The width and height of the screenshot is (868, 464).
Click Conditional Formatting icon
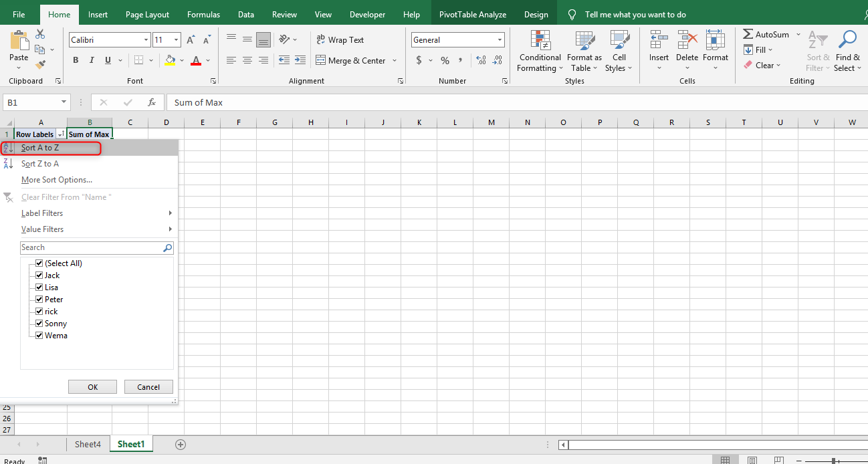point(540,41)
